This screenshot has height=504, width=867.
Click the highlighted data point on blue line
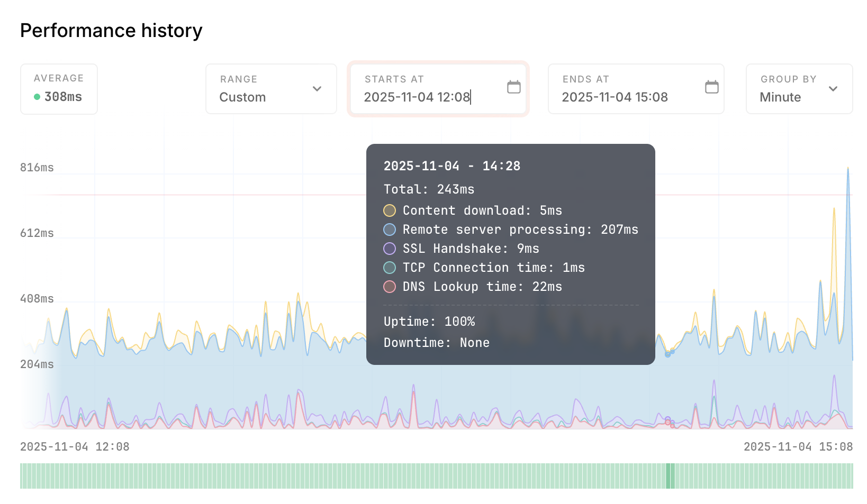(668, 354)
